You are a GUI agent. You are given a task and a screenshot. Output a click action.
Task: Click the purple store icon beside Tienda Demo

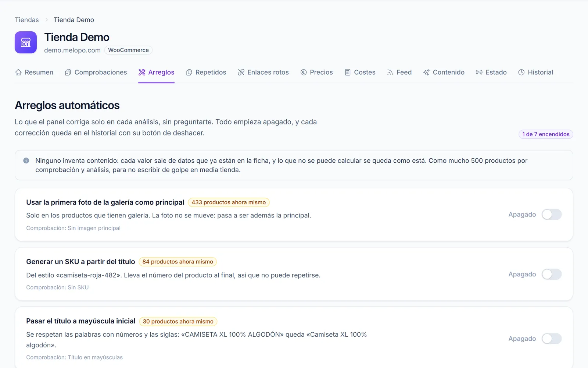[26, 42]
